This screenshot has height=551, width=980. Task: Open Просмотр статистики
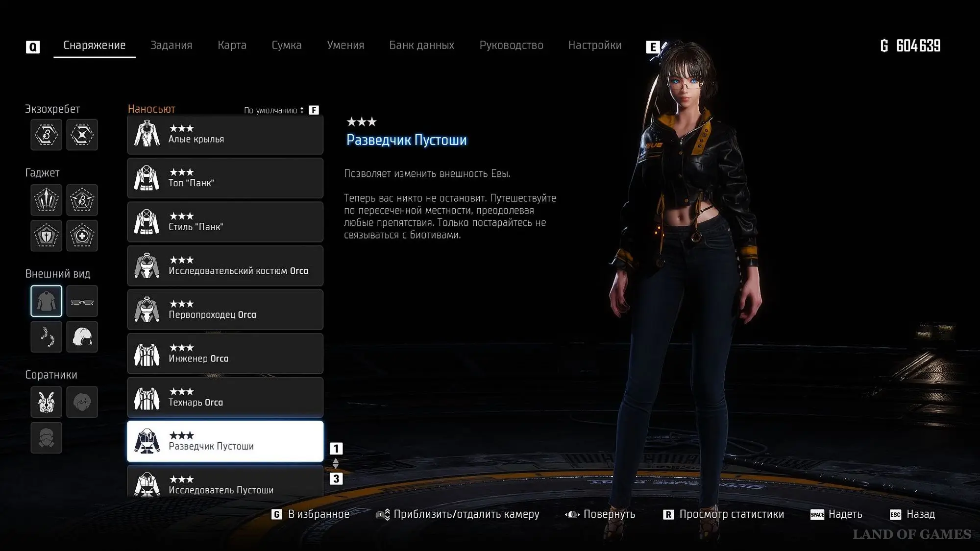point(723,514)
